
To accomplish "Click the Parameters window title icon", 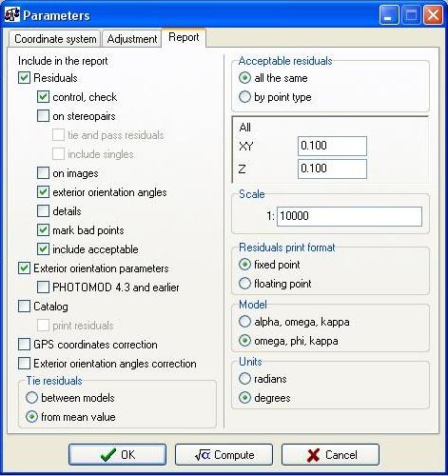I will 12,14.
